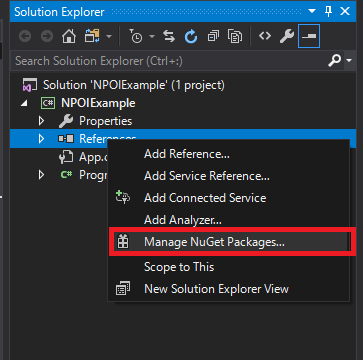Choose Add Connected Service menu item
Image resolution: width=363 pixels, height=360 pixels.
pyautogui.click(x=205, y=198)
